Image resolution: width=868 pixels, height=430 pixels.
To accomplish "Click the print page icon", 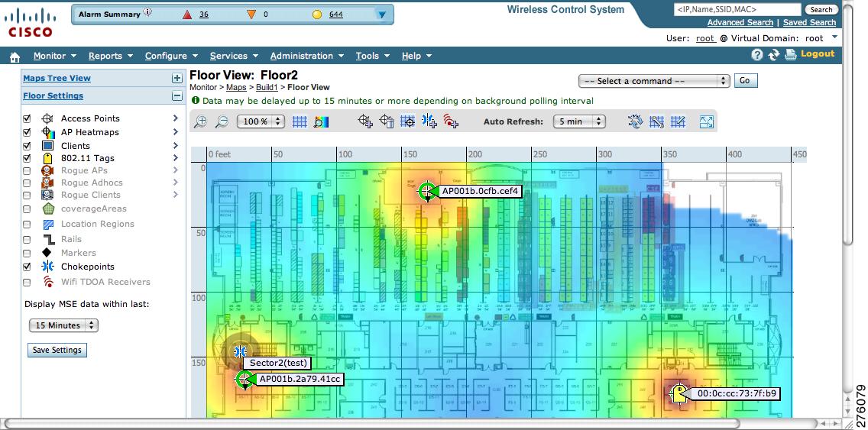I will coord(791,55).
